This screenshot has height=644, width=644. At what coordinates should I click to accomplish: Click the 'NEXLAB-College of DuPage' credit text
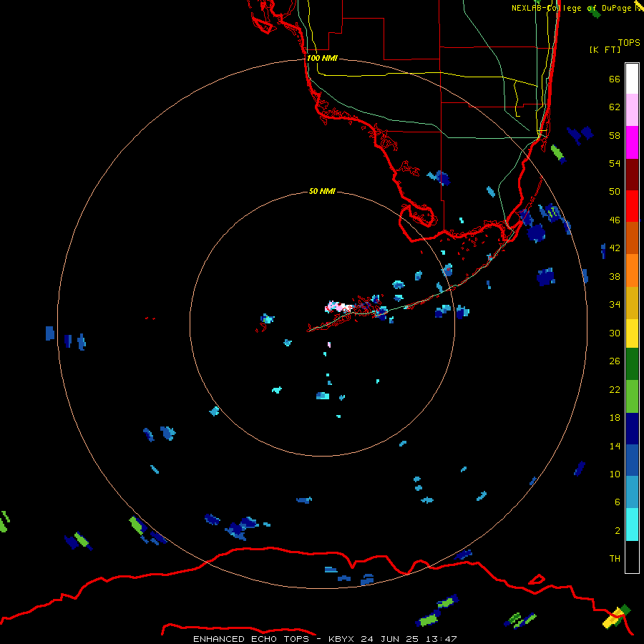571,8
